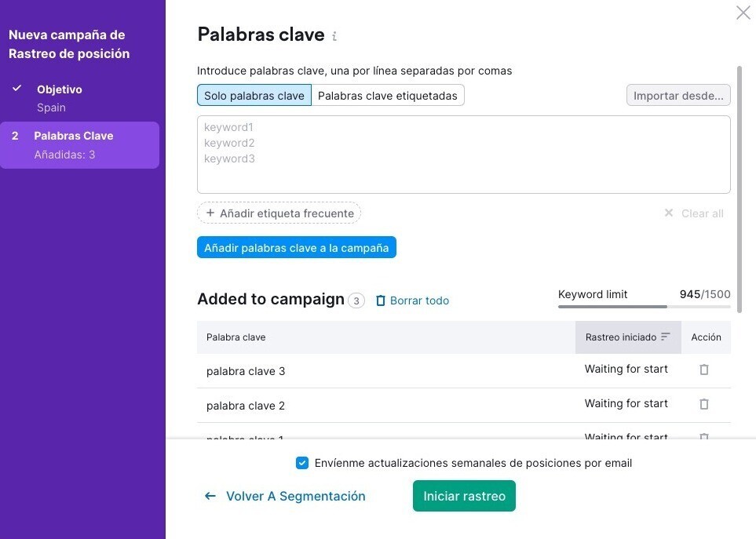The image size is (756, 539).
Task: Select Solo palabras clave mode
Action: [254, 96]
